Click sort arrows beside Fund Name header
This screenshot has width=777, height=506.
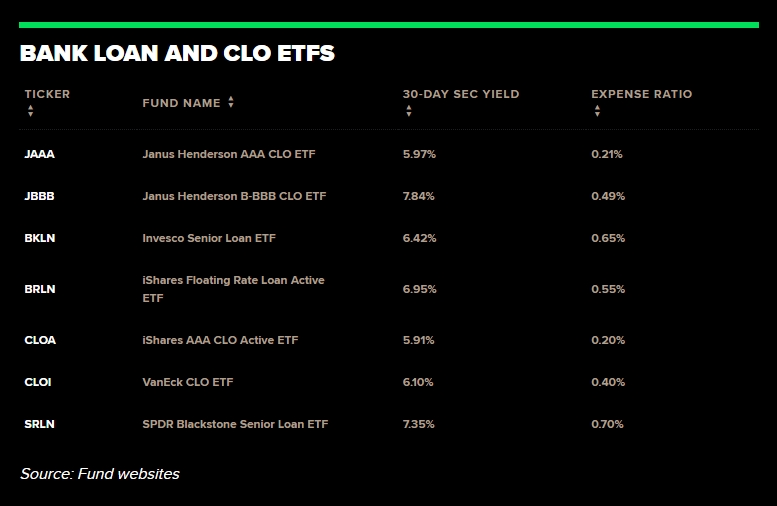point(231,102)
